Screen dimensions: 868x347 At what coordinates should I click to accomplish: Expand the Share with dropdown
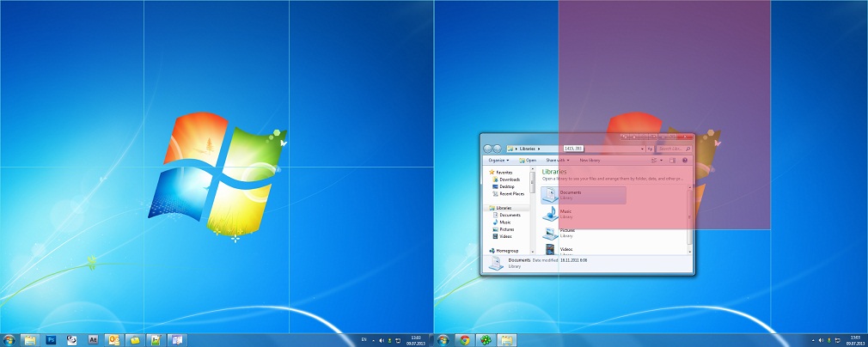558,161
